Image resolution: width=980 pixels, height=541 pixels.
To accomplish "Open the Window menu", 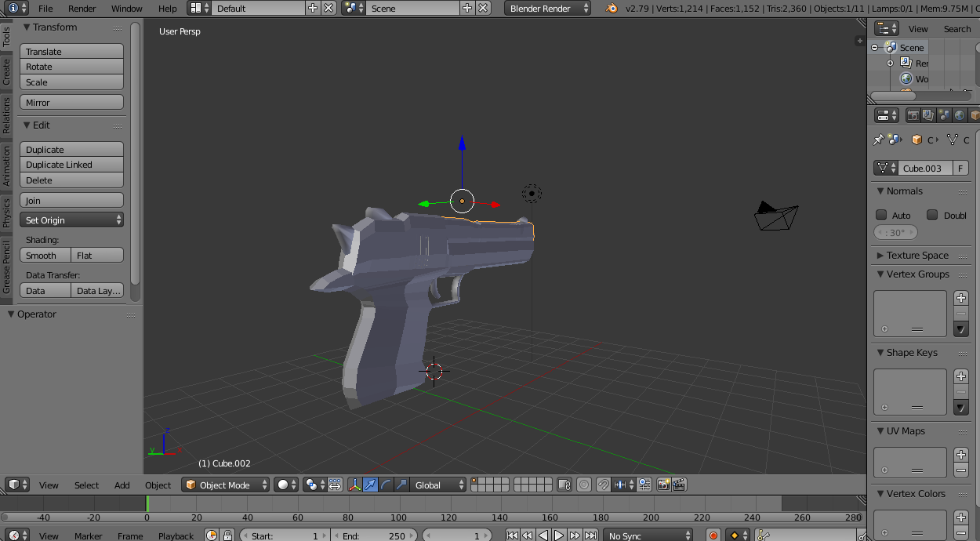I will pyautogui.click(x=127, y=8).
